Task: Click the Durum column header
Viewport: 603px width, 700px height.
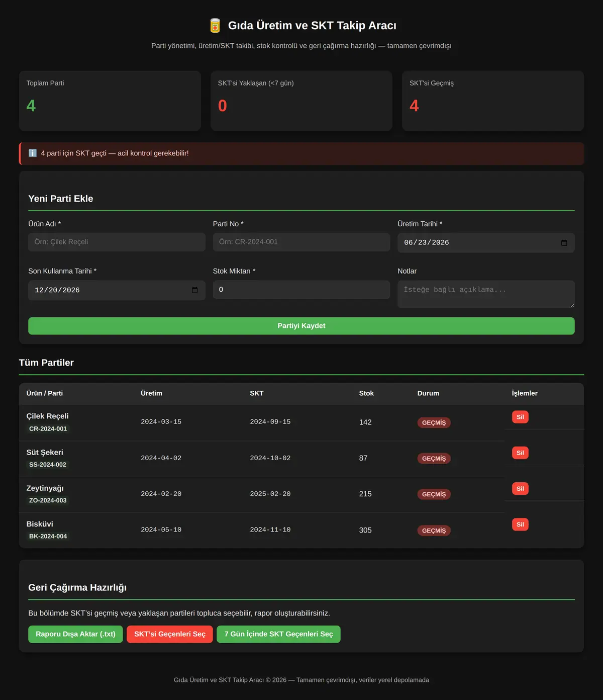Action: (428, 393)
